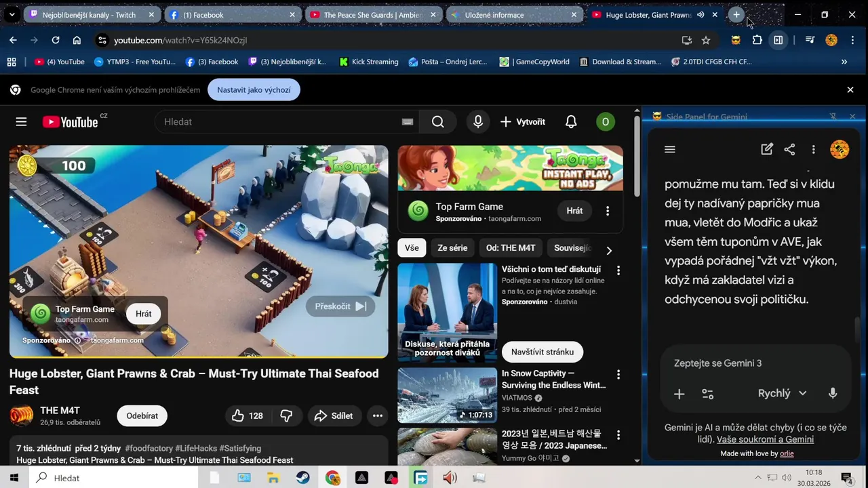
Task: Launch Steam from the taskbar
Action: coord(302,478)
